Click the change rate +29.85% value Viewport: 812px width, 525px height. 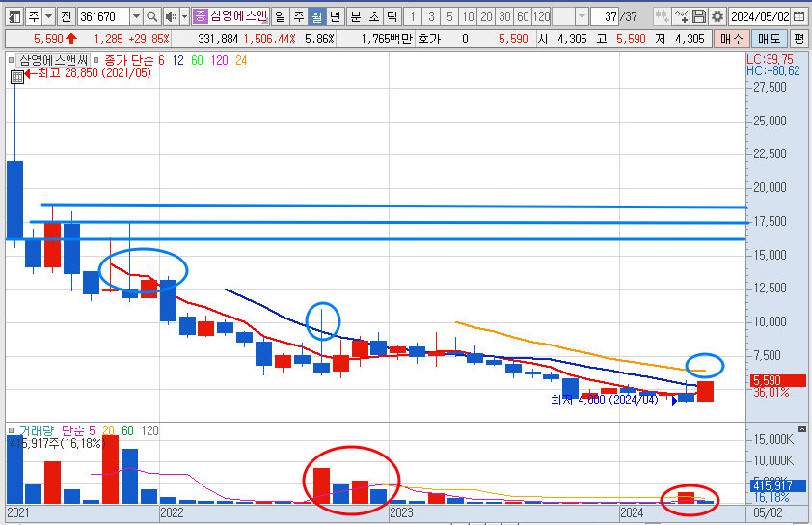[149, 39]
